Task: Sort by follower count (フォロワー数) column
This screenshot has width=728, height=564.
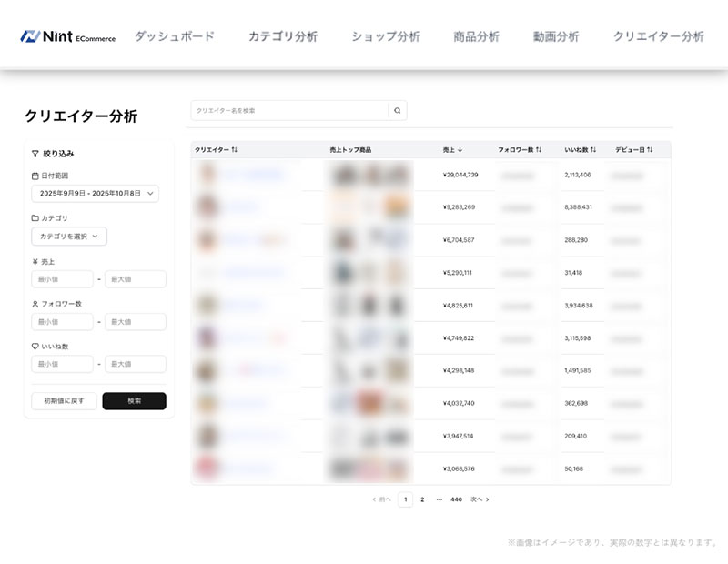Action: (x=538, y=149)
